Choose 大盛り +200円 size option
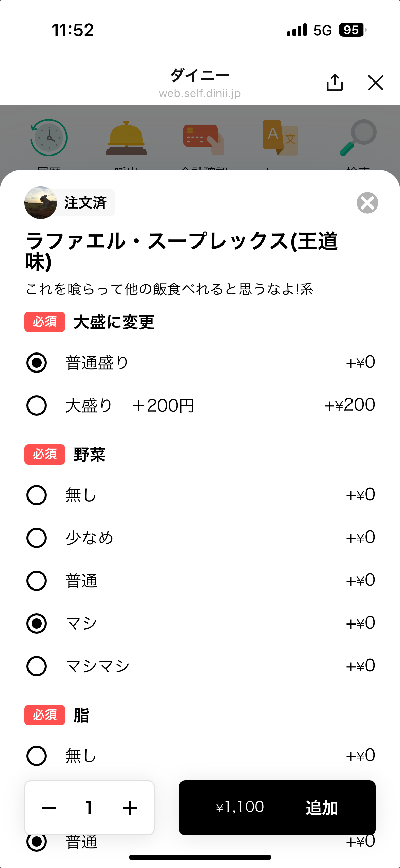The image size is (400, 868). pos(37,405)
